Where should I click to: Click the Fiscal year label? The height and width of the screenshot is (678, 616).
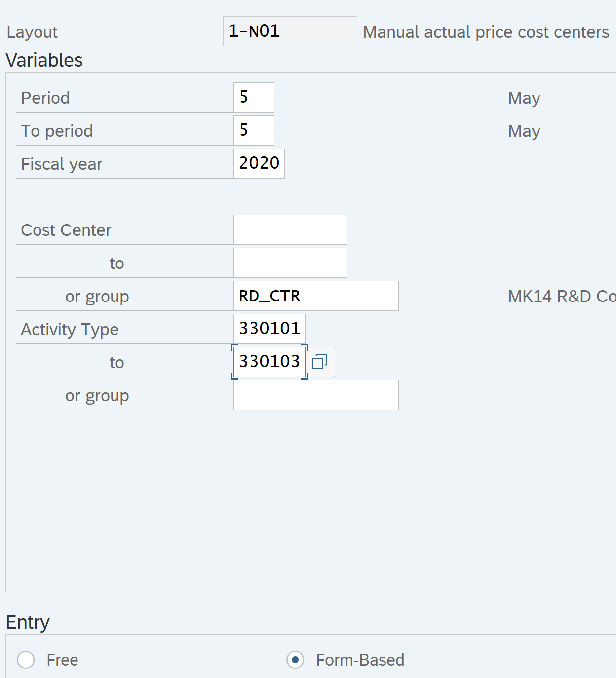pyautogui.click(x=62, y=164)
